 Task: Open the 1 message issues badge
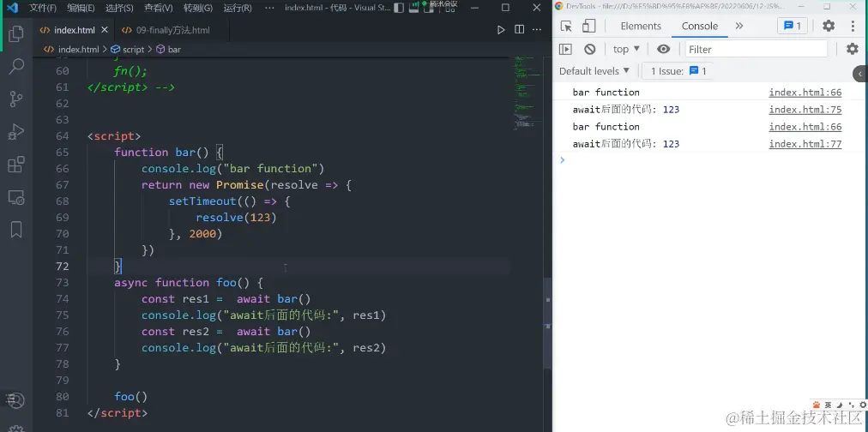[x=793, y=26]
